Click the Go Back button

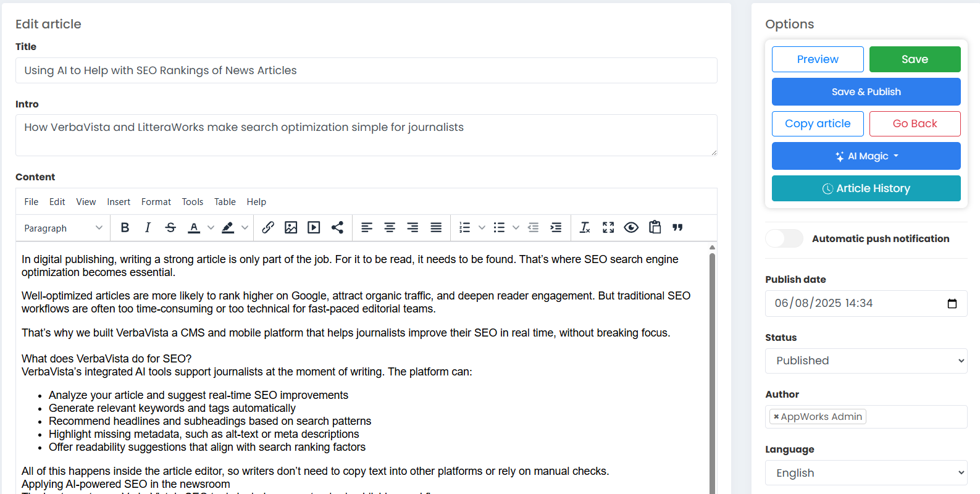pos(915,124)
